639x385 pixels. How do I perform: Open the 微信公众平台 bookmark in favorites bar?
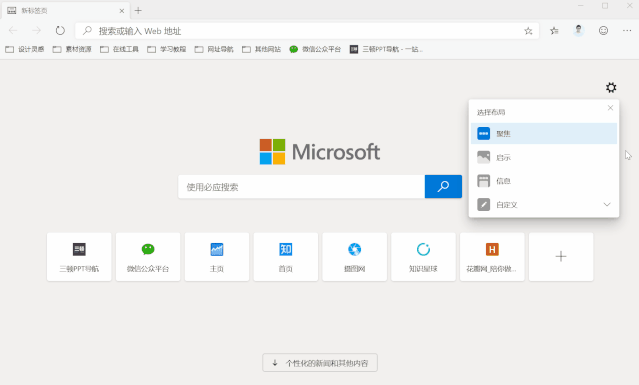pyautogui.click(x=315, y=49)
